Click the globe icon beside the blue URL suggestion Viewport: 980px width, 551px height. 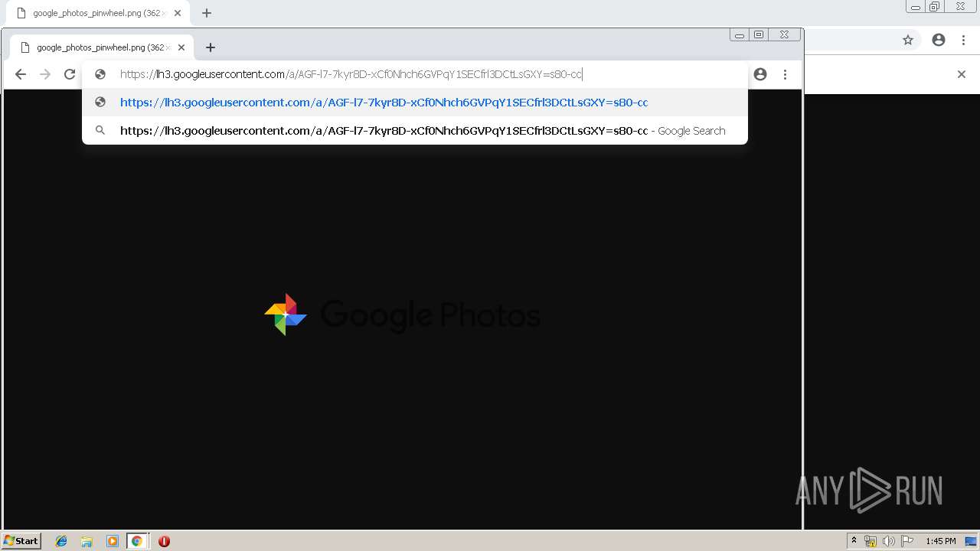coord(100,102)
